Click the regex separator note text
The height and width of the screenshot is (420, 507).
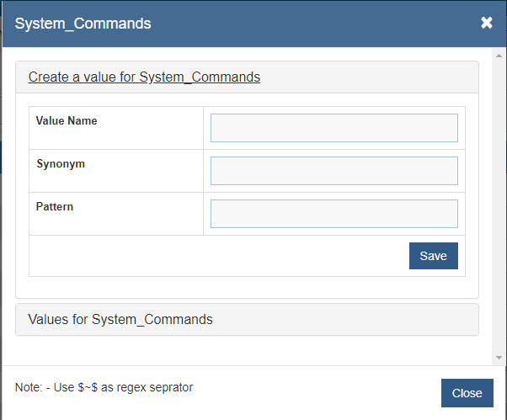(x=104, y=387)
